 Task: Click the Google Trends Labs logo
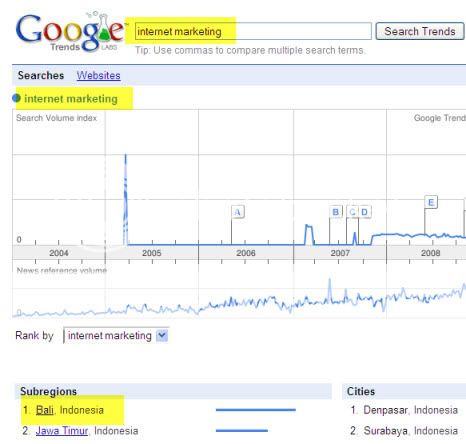point(70,32)
